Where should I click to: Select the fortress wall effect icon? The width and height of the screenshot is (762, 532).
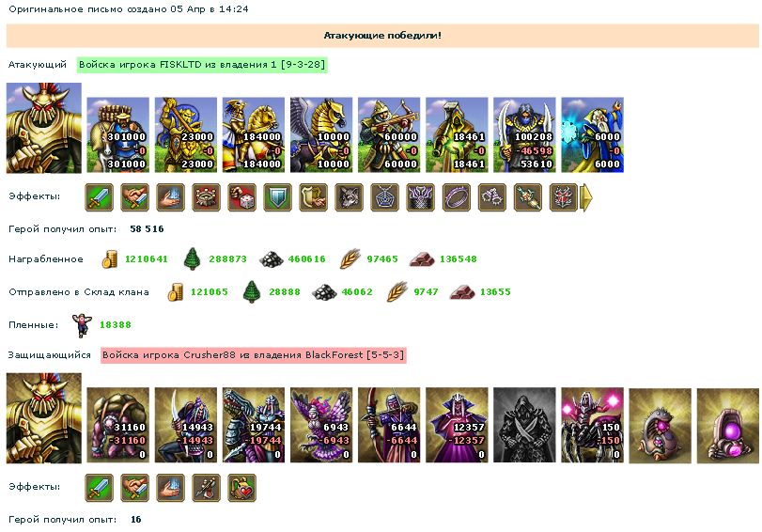[x=206, y=197]
